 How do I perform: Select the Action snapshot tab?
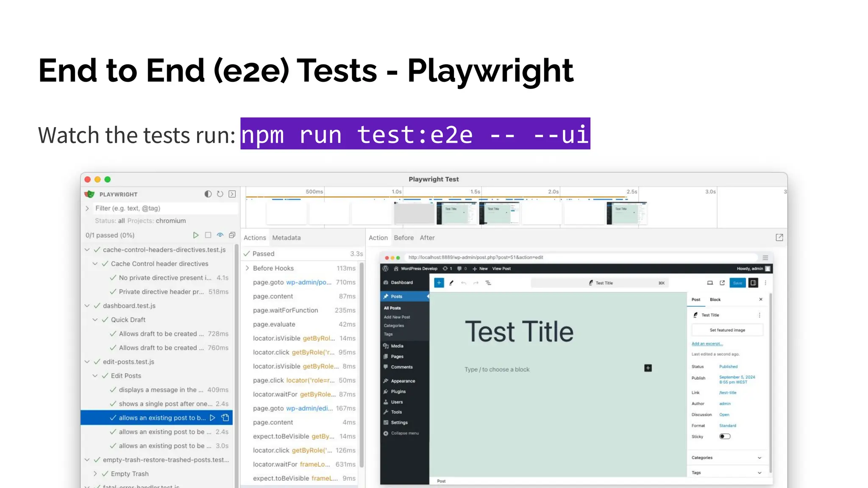[x=378, y=238]
